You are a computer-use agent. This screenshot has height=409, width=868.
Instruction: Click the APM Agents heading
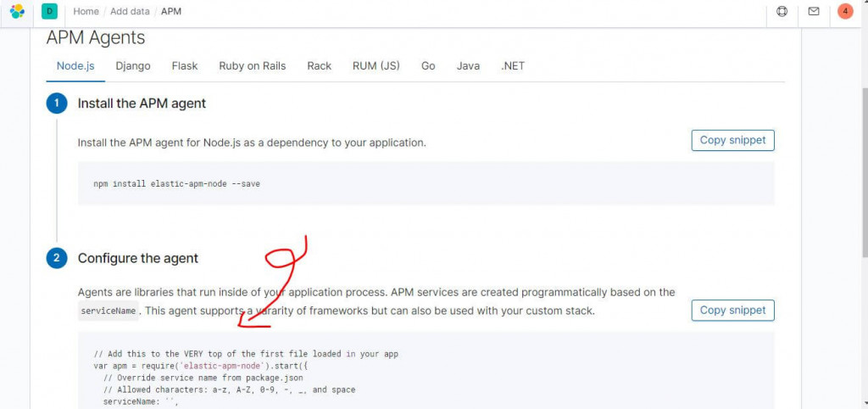pos(95,37)
